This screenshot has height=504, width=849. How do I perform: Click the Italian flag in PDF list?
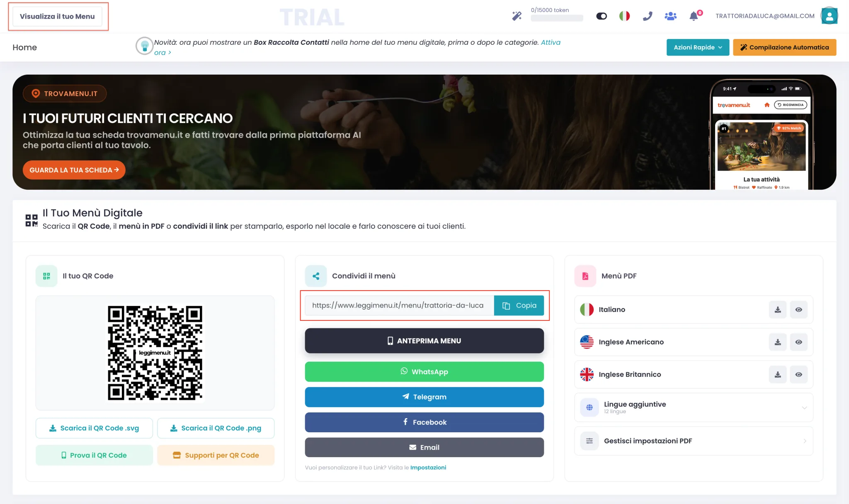coord(587,310)
